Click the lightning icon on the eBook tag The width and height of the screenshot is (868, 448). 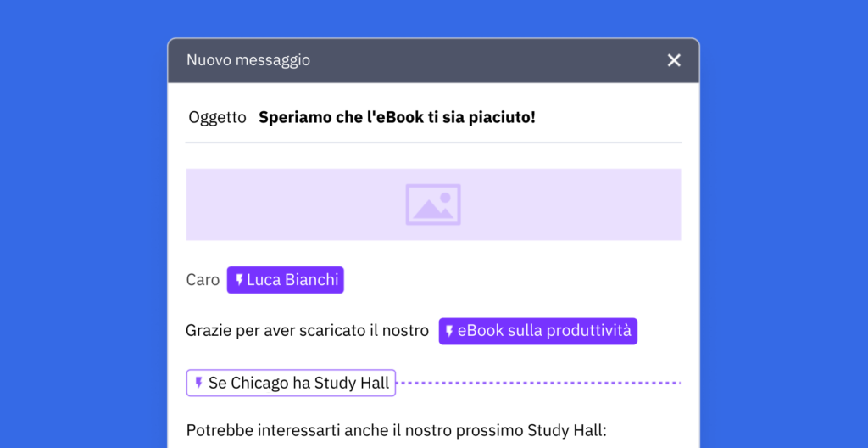click(449, 332)
